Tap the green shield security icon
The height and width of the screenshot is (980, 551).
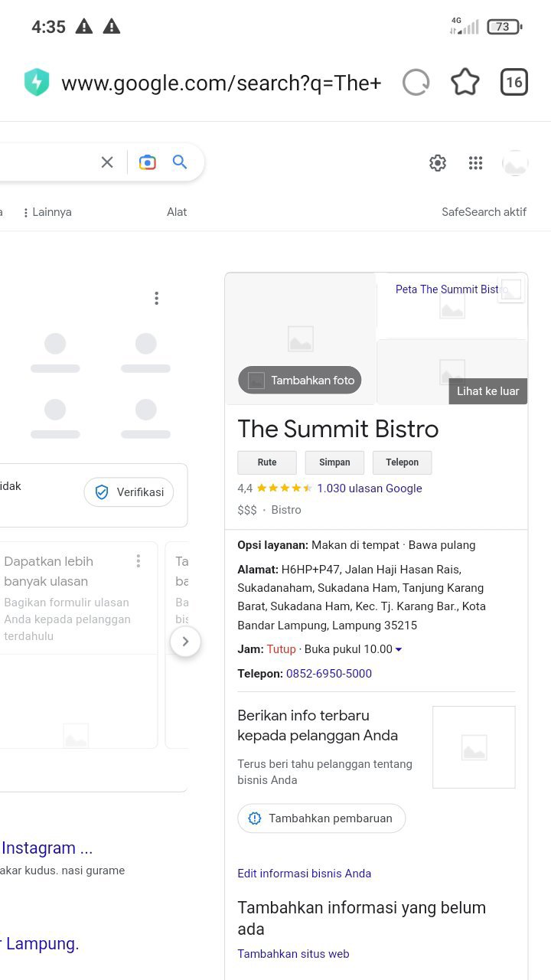click(x=37, y=83)
